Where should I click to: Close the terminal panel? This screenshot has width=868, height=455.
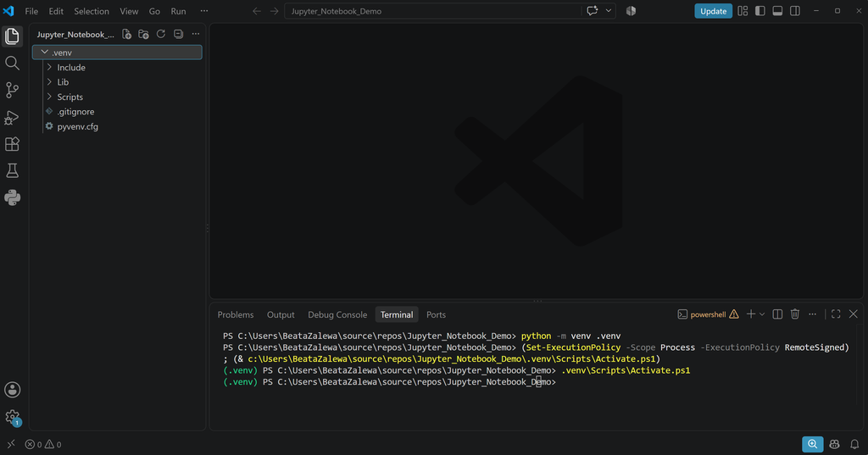[x=854, y=314]
